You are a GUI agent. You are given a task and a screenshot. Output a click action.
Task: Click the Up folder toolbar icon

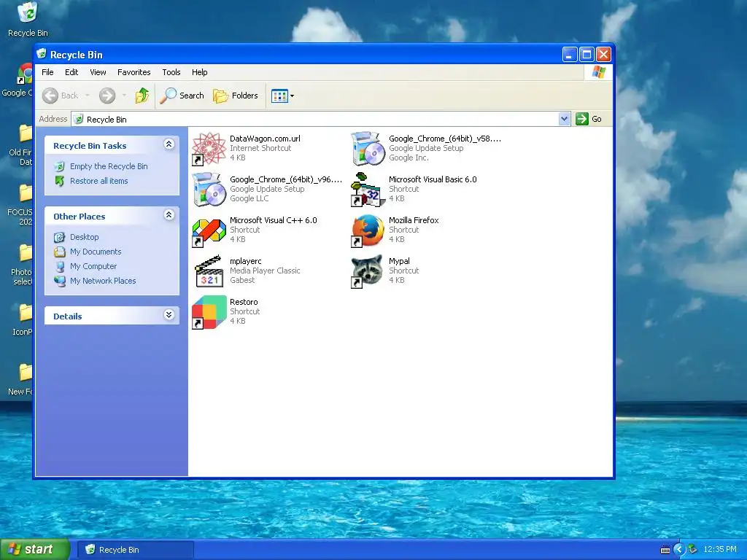point(142,96)
